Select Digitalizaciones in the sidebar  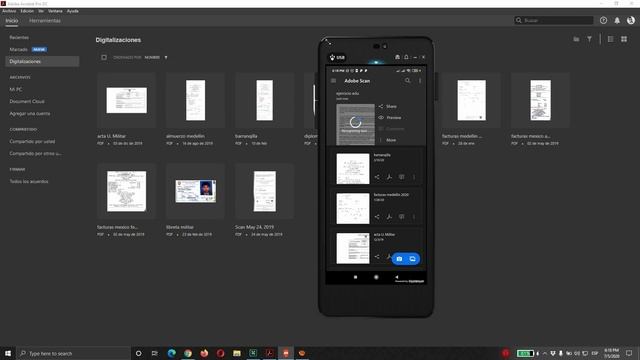42,61
